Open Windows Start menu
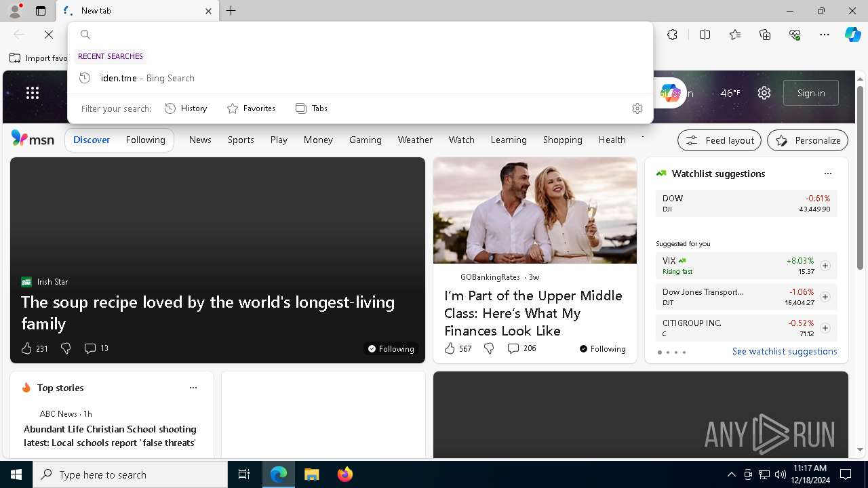This screenshot has width=868, height=488. coord(16,474)
